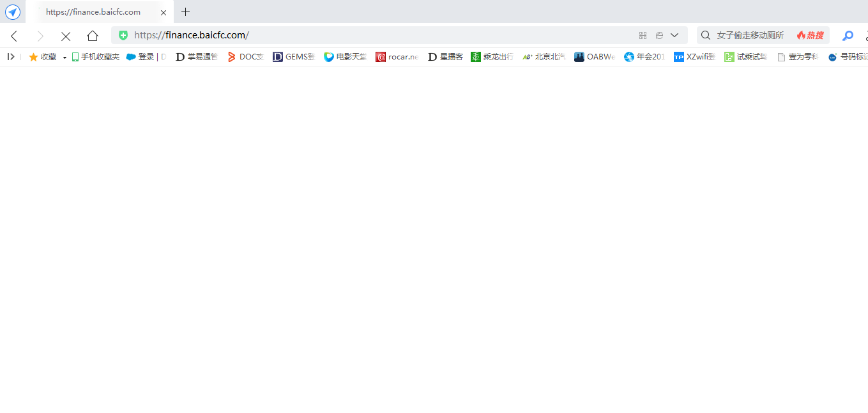Screen dimensions: 868x413
Task: Open the GEMS bookmark
Action: [x=294, y=57]
